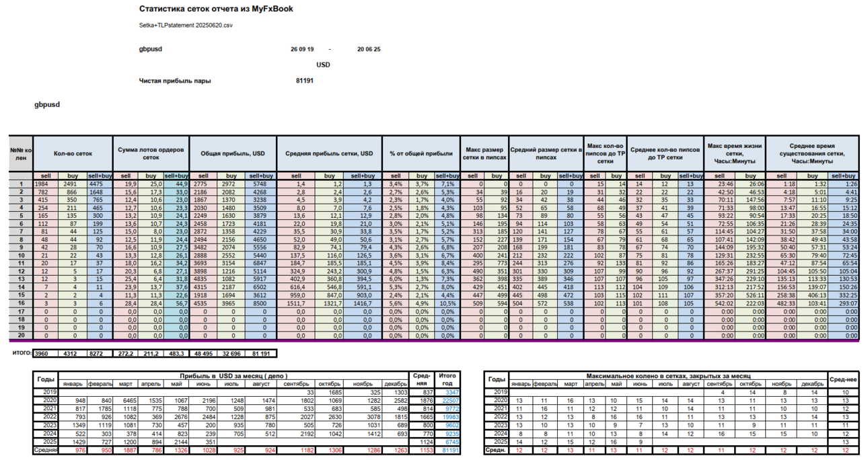The height and width of the screenshot is (460, 868).
Task: Click the 'Макс размер сетки в пипсах' header
Action: coord(484,153)
